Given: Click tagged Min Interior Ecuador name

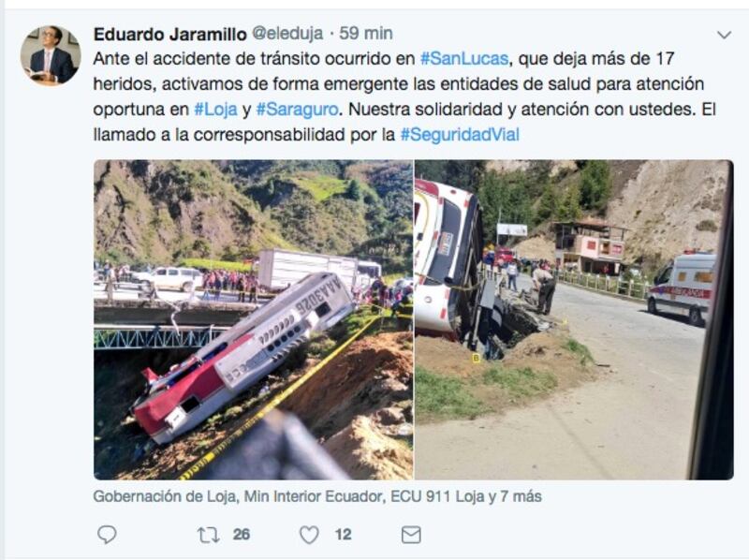Looking at the screenshot, I should tap(315, 496).
